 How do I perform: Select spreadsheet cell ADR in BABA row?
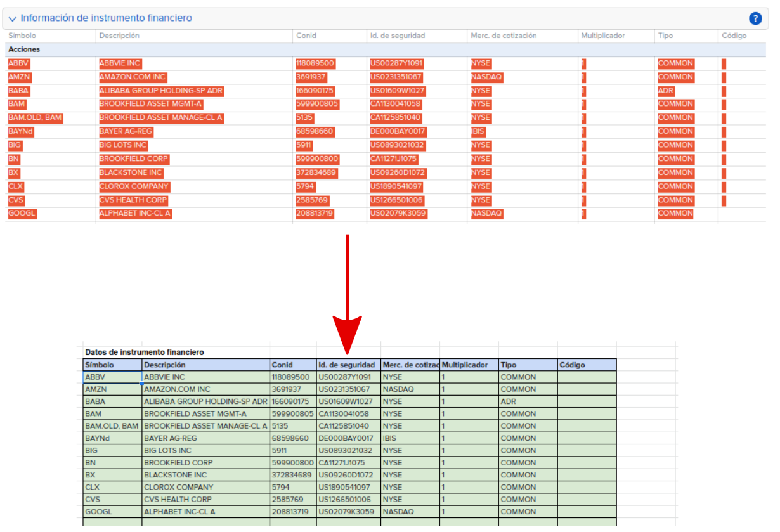[x=528, y=401]
